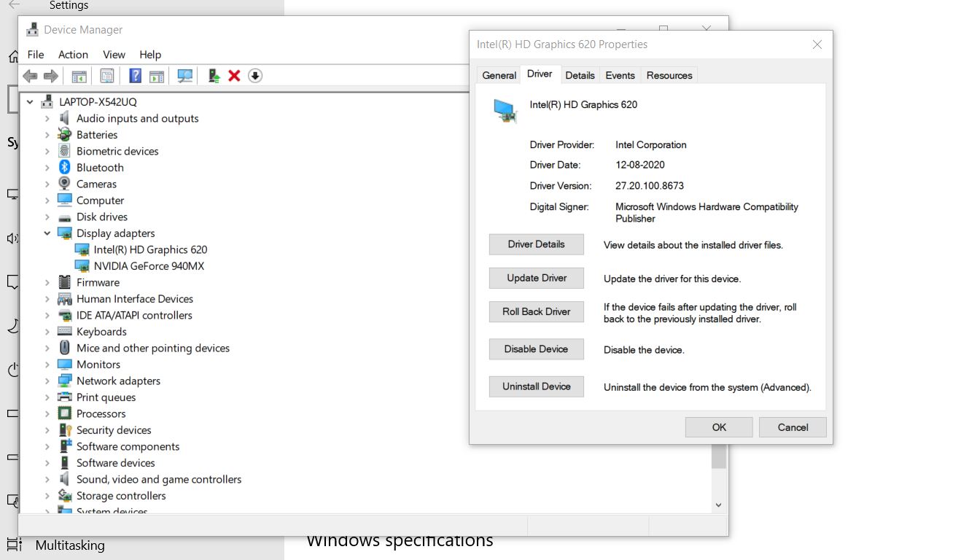
Task: Expand the Software components node
Action: point(47,446)
